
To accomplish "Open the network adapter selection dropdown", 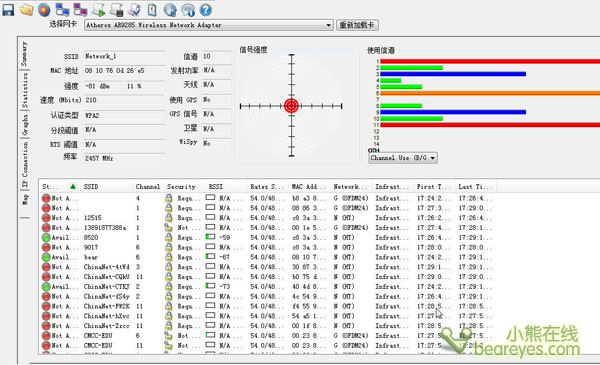I will click(x=209, y=25).
